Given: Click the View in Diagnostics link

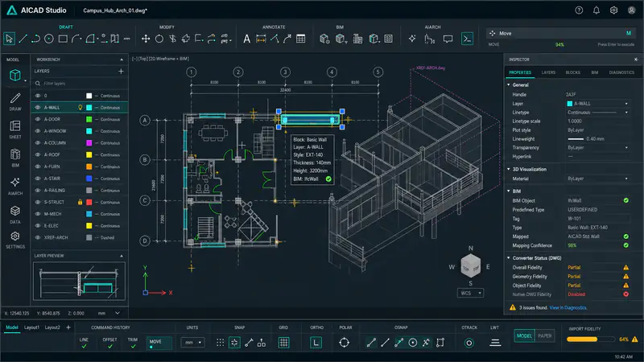Looking at the screenshot, I should [x=568, y=307].
